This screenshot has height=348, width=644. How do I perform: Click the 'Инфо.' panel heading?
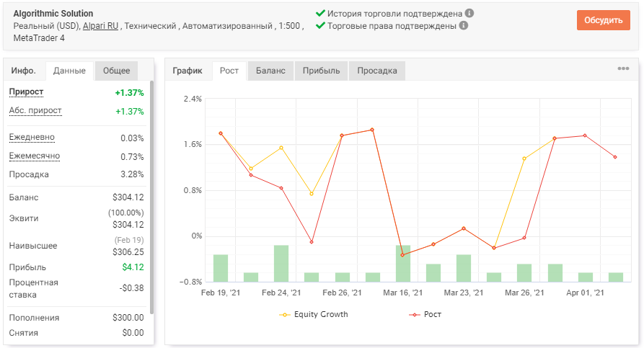click(x=23, y=71)
